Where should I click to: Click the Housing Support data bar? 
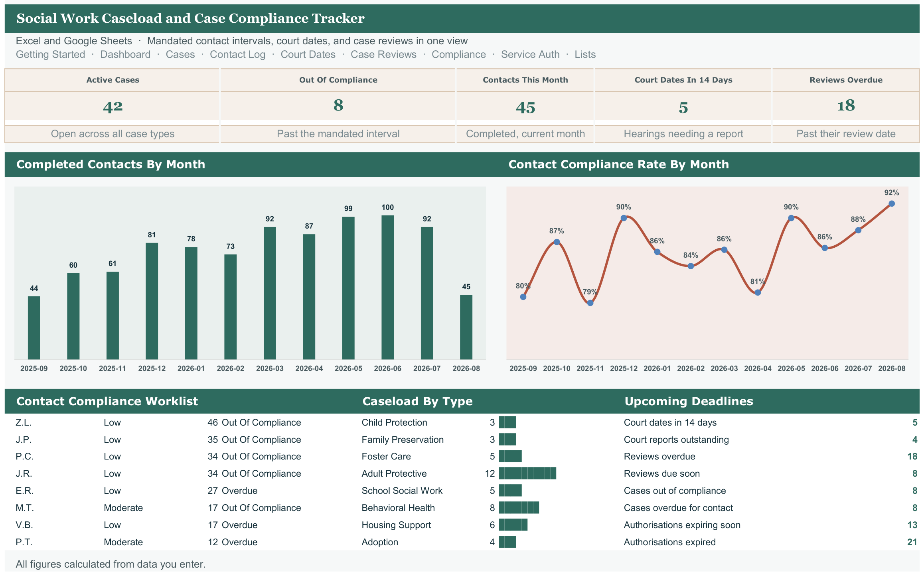513,525
